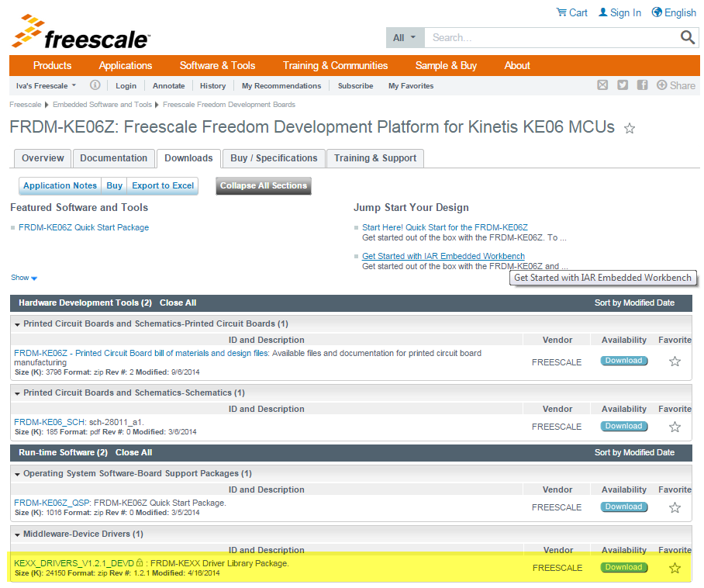This screenshot has width=704, height=588.
Task: Star the FRDM-KE06_SCH schematic as favorite
Action: 675,427
